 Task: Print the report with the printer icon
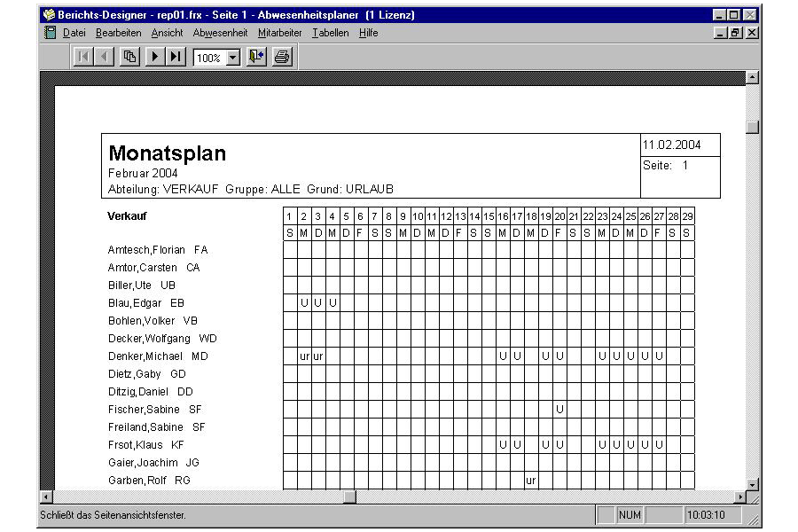pyautogui.click(x=281, y=57)
